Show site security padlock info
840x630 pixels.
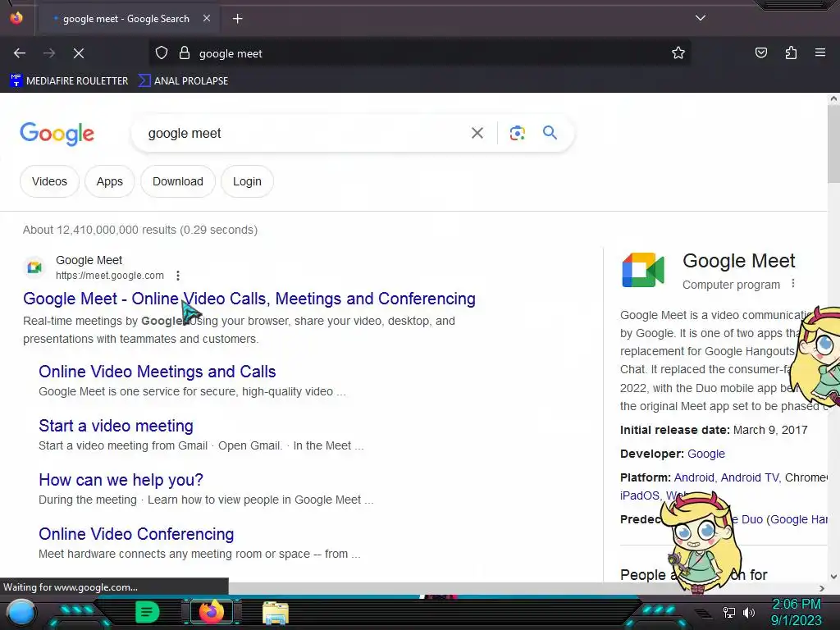point(185,53)
